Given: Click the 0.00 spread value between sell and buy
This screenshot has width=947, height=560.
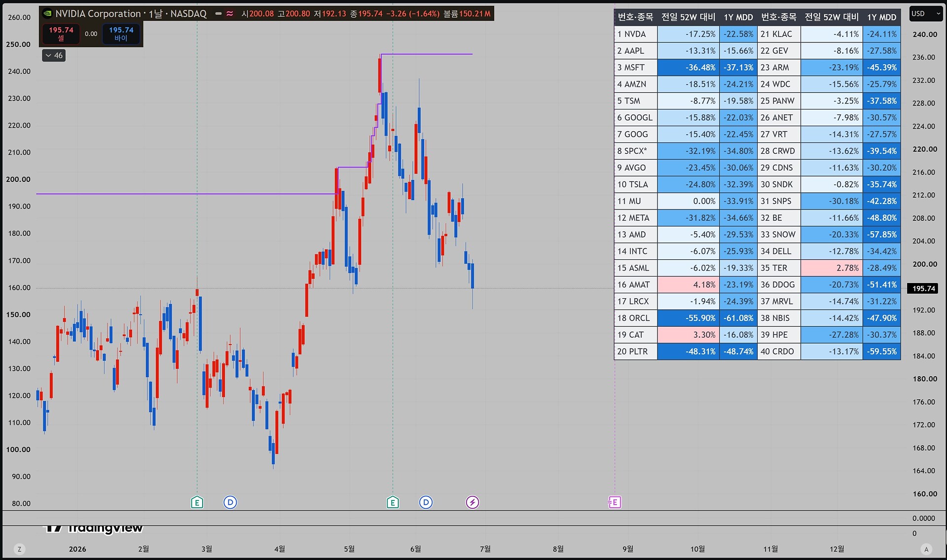Looking at the screenshot, I should 91,34.
